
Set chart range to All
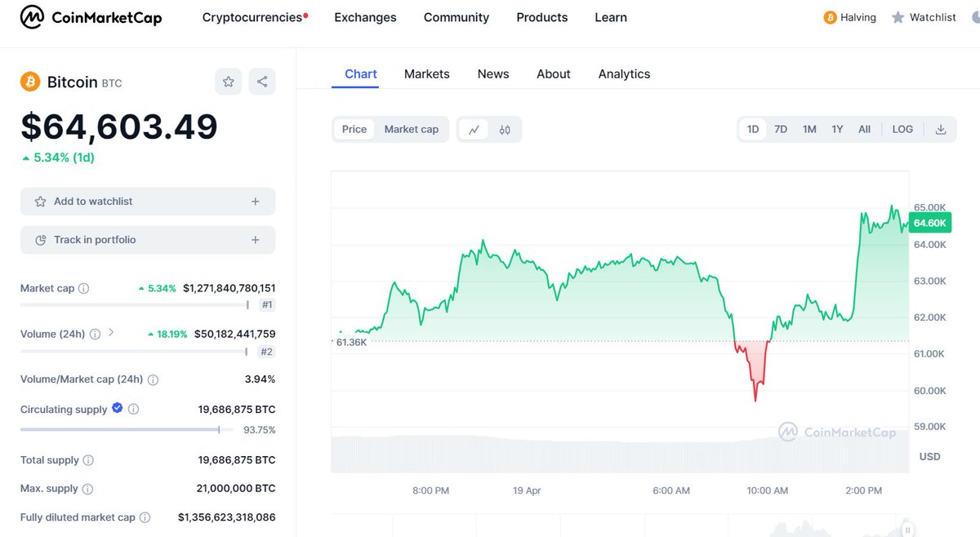point(865,129)
